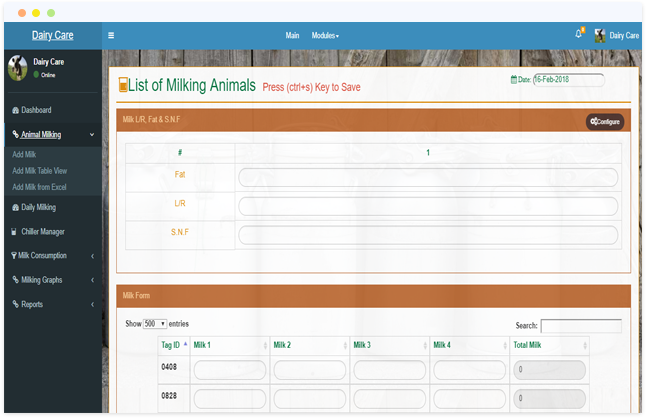Image resolution: width=646 pixels, height=418 pixels.
Task: Click Milk 4 field for tag 0408
Action: 469,370
